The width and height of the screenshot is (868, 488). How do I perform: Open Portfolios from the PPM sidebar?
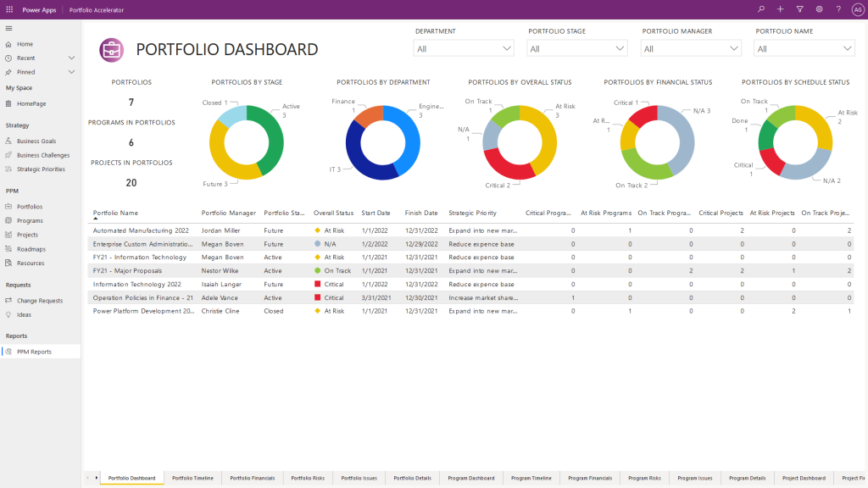point(32,206)
